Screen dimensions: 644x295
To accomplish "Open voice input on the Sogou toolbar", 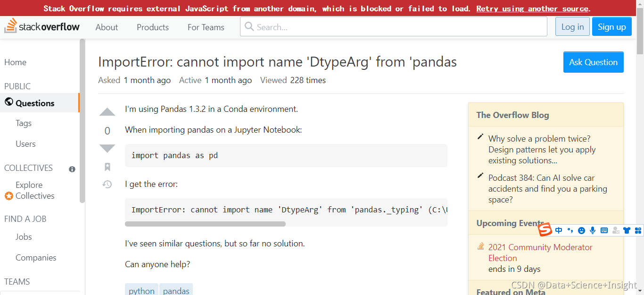I will pyautogui.click(x=593, y=230).
